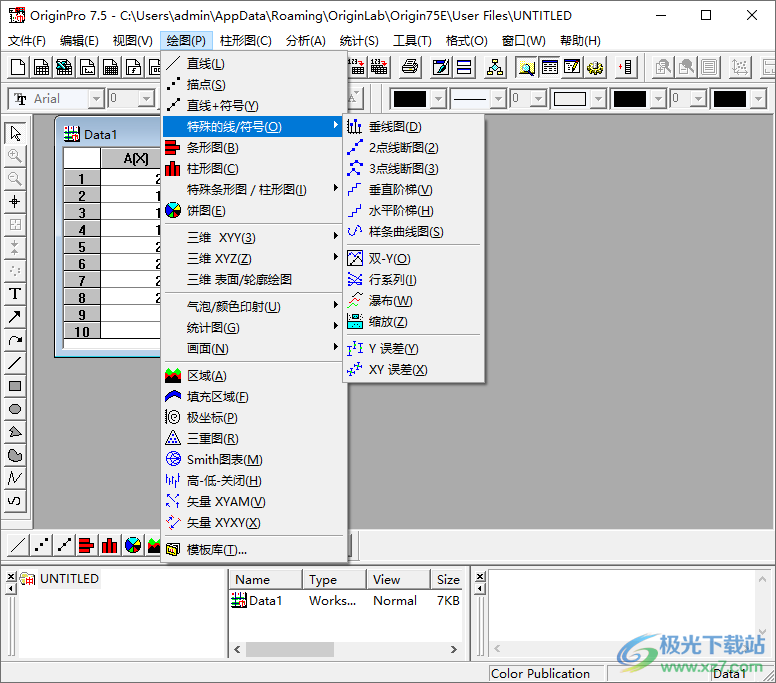776x683 pixels.
Task: Choose Smith图表(M) from the plot menu
Action: click(252, 460)
